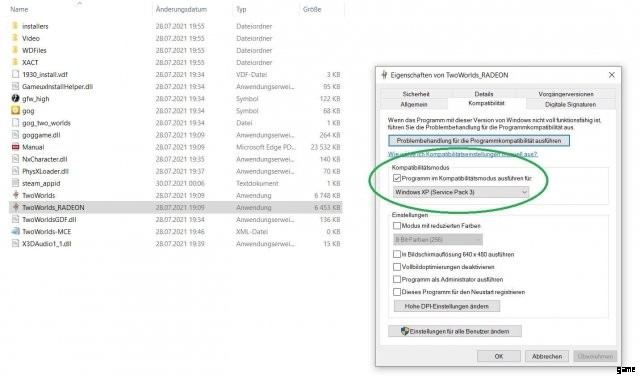The image size is (640, 376).
Task: Select the 1930_install.vdf file icon
Action: (15, 74)
